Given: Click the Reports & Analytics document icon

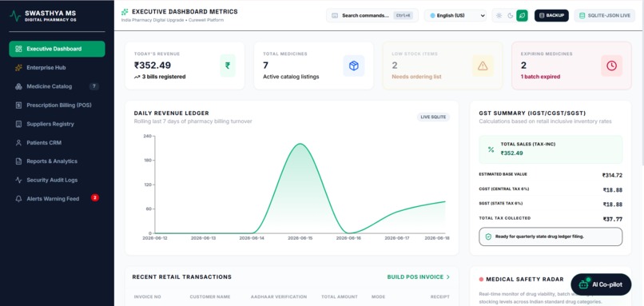Looking at the screenshot, I should coord(18,161).
